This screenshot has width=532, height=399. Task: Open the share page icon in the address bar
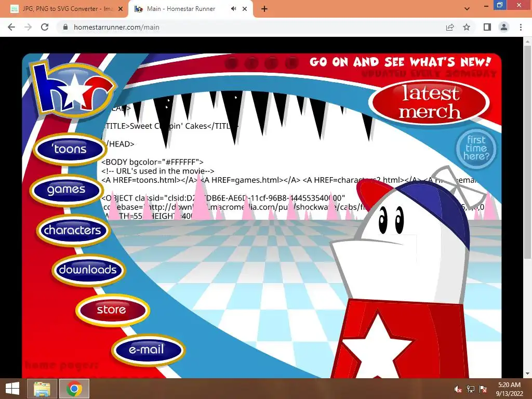click(x=450, y=27)
